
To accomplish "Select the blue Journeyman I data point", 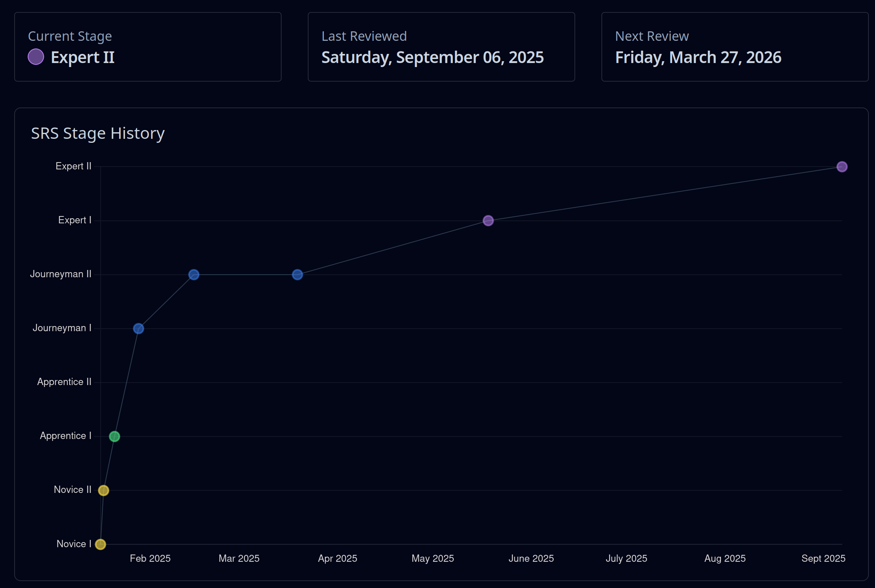I will coord(138,329).
